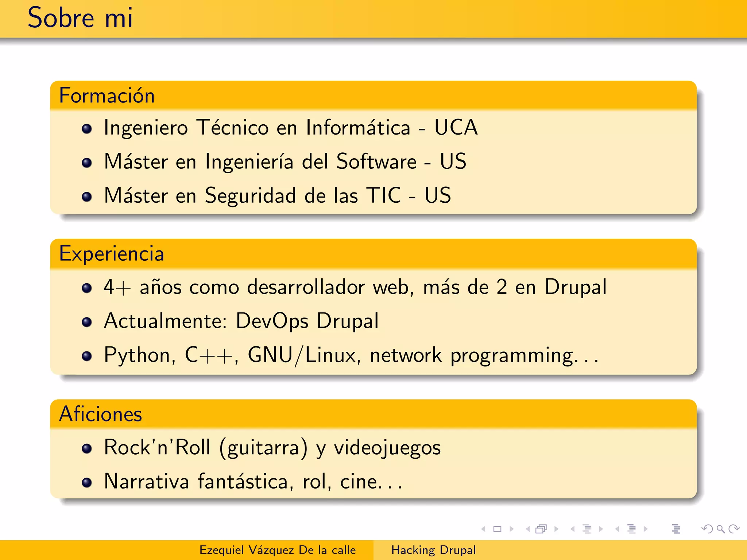Click the previous frame arrow
The width and height of the screenshot is (747, 560).
click(x=528, y=529)
